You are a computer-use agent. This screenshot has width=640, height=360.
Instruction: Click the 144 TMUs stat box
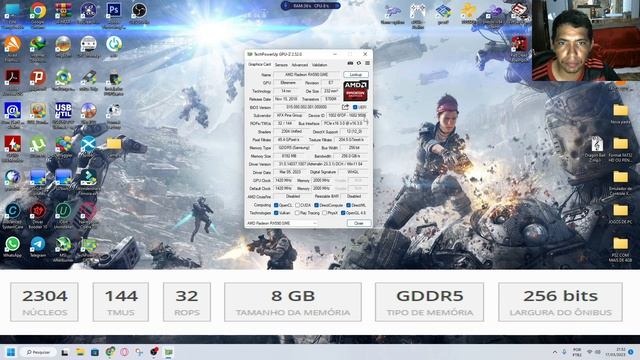(x=121, y=302)
